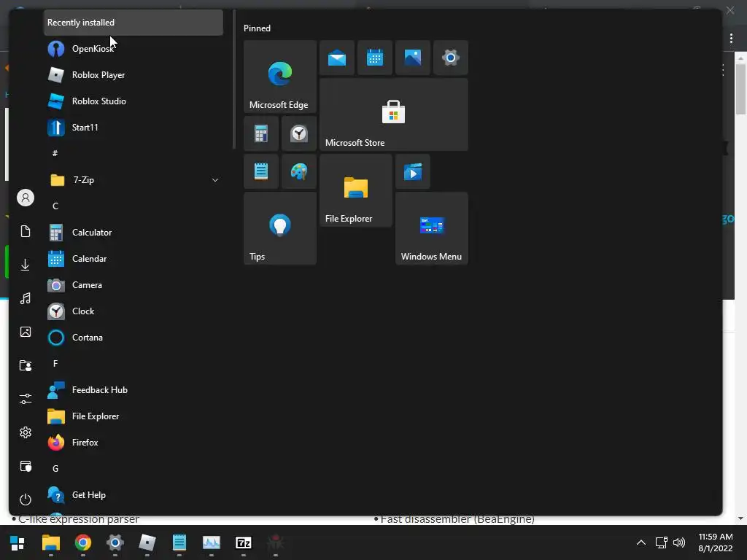The width and height of the screenshot is (747, 560).
Task: Open Downloads shortcut in sidebar
Action: pyautogui.click(x=26, y=265)
